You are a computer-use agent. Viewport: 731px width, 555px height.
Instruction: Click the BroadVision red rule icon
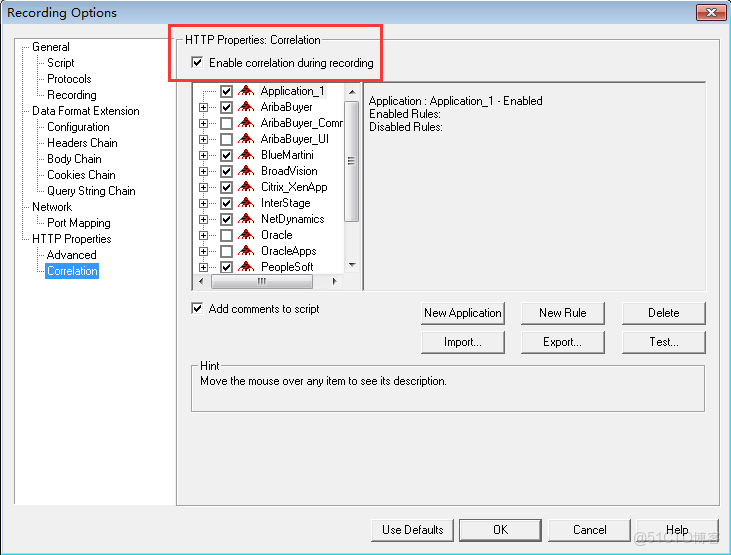pos(246,171)
